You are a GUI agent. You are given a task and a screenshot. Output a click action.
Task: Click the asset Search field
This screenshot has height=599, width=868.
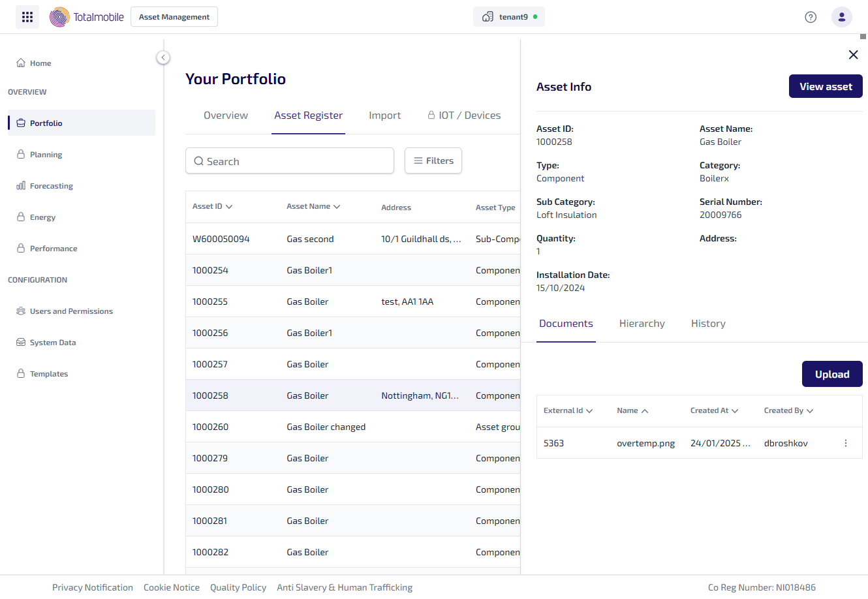[290, 161]
